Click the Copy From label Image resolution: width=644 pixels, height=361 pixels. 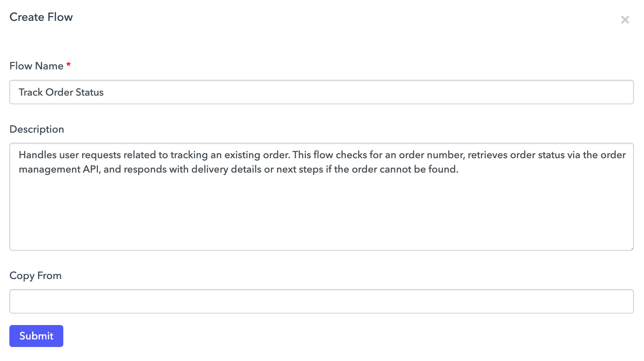click(35, 275)
